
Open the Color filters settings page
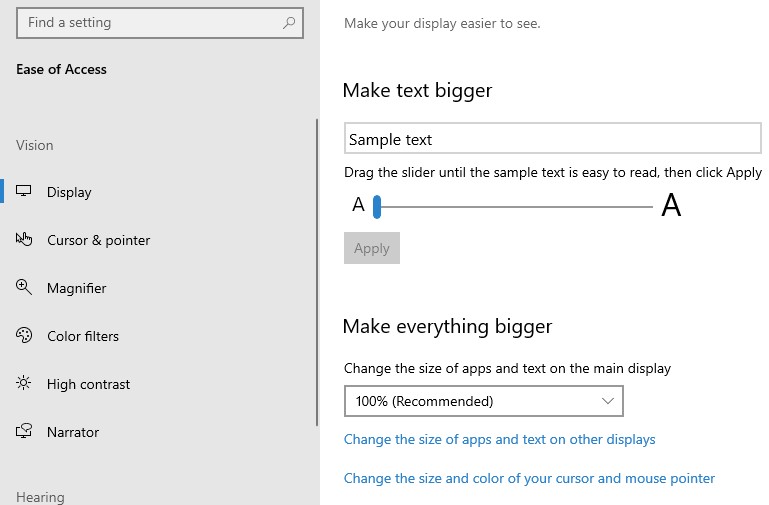point(83,336)
